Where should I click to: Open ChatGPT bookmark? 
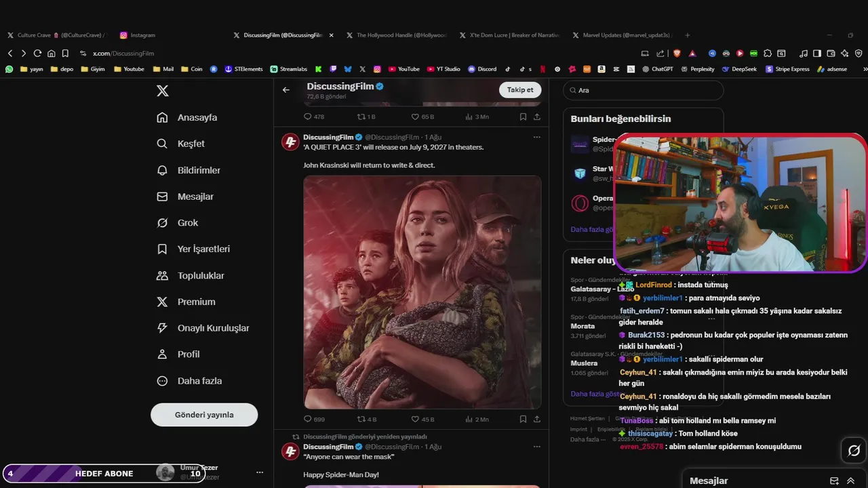coord(658,69)
